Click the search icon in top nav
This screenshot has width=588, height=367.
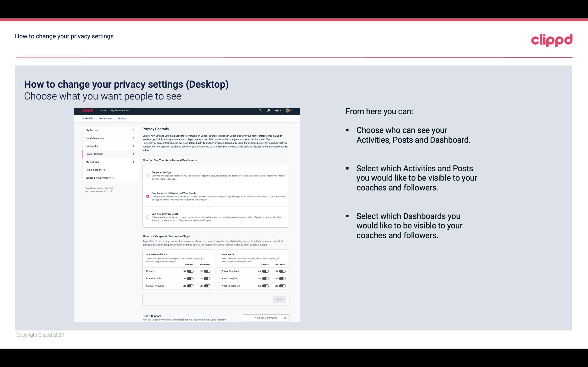pos(260,111)
